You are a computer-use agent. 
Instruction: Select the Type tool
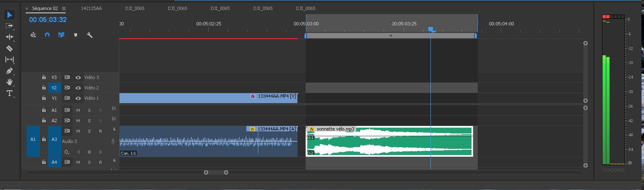pos(10,93)
